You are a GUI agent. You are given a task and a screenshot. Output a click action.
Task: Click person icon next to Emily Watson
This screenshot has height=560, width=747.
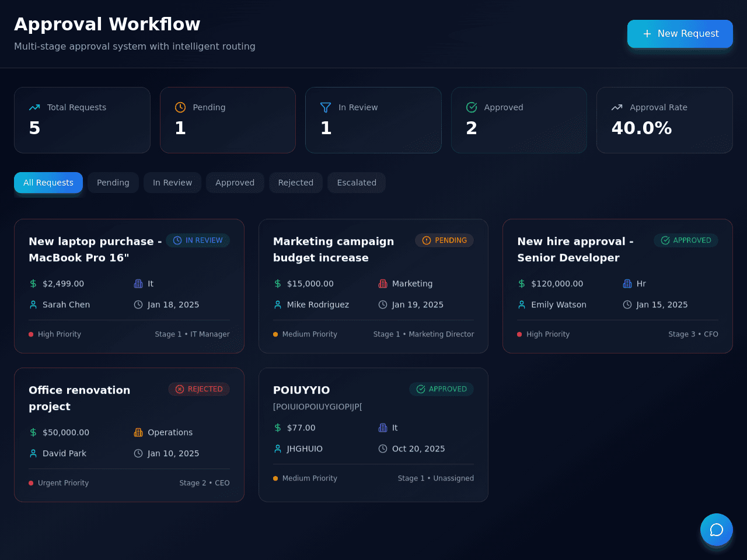(x=522, y=304)
